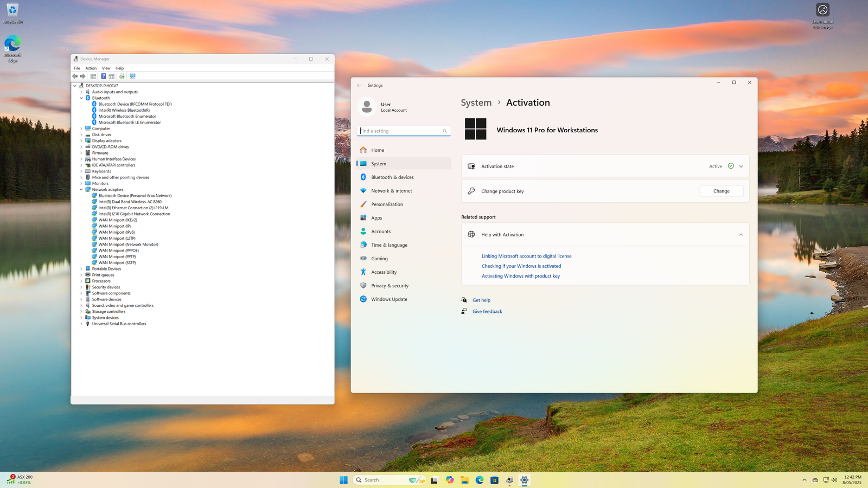Click Give feedback link
868x488 pixels.
pyautogui.click(x=487, y=312)
